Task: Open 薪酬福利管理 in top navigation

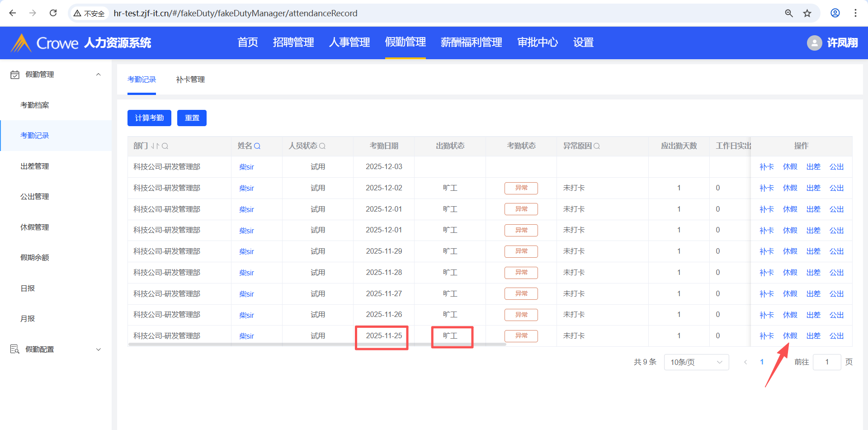Action: pyautogui.click(x=471, y=43)
